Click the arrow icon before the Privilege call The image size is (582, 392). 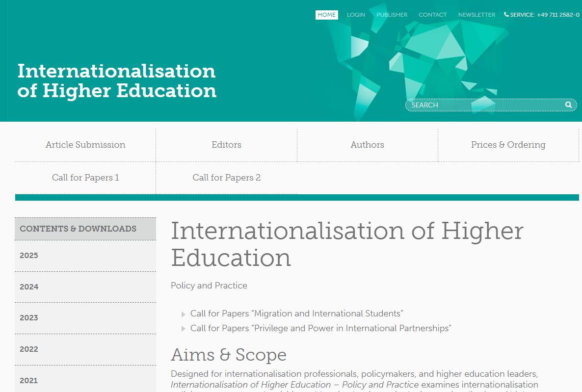(183, 329)
